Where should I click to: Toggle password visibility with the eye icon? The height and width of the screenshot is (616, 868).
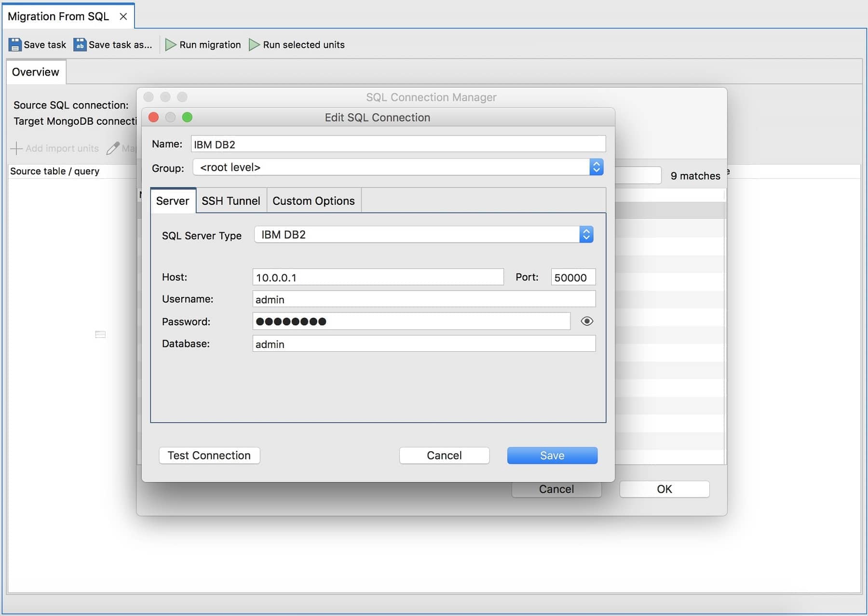pos(586,321)
